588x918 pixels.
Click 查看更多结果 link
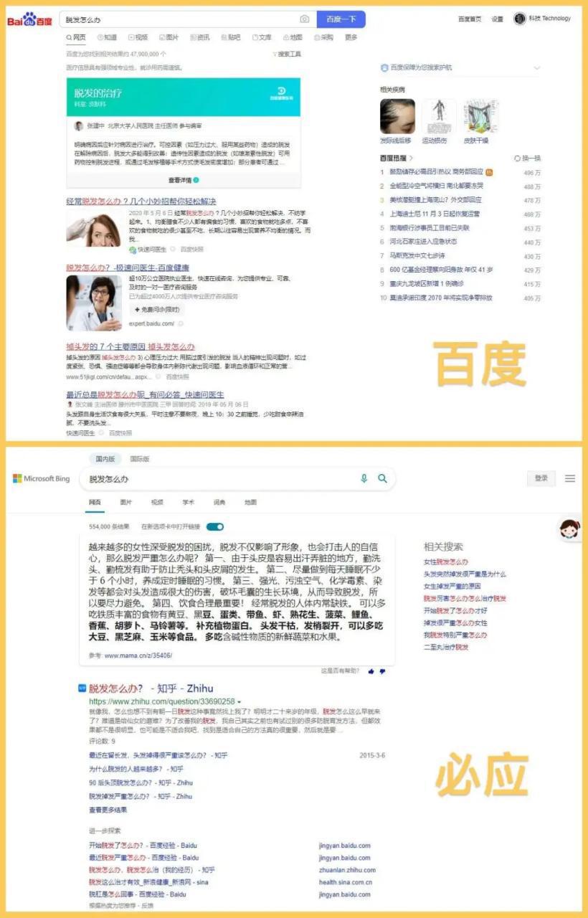tap(108, 810)
